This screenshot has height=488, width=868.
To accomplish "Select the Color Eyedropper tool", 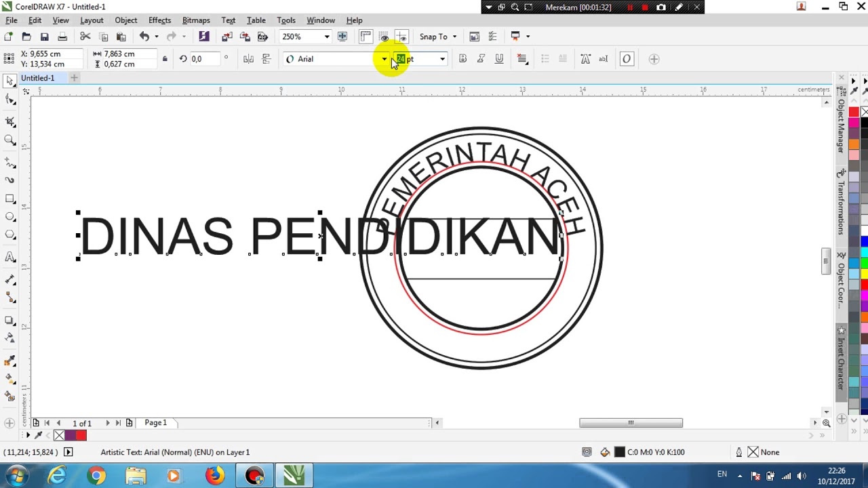I will (10, 360).
